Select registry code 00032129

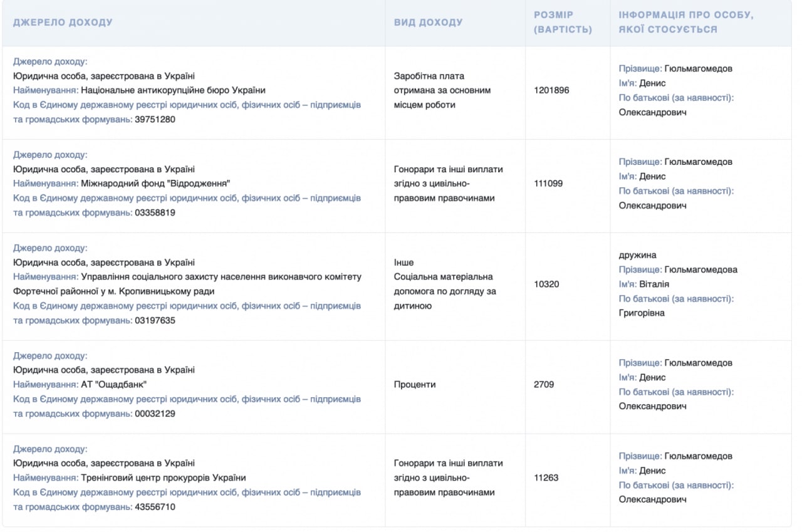pyautogui.click(x=155, y=414)
